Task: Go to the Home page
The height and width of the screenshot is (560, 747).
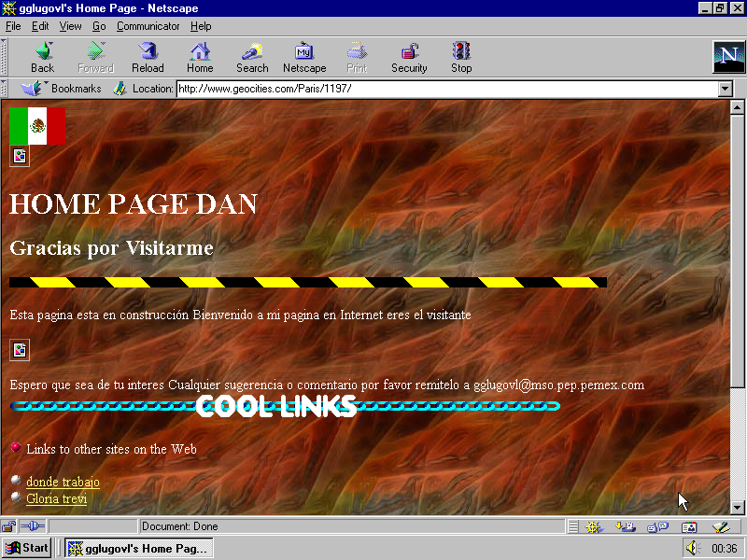Action: click(x=200, y=57)
